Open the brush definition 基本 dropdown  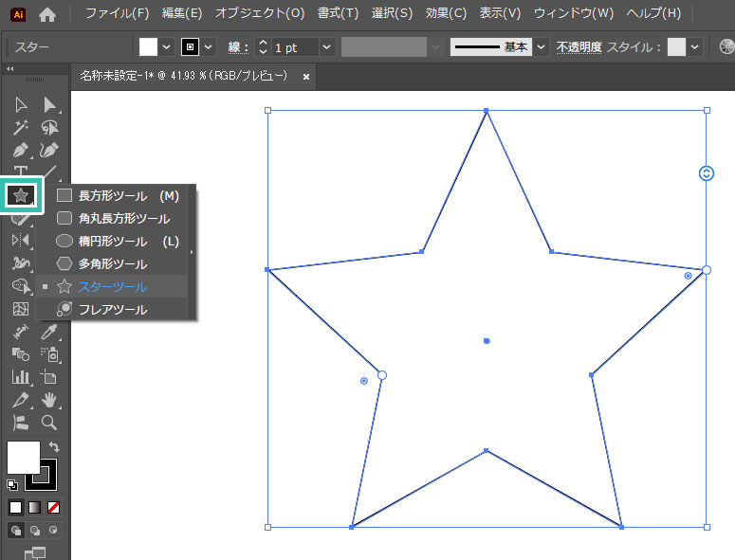(541, 46)
